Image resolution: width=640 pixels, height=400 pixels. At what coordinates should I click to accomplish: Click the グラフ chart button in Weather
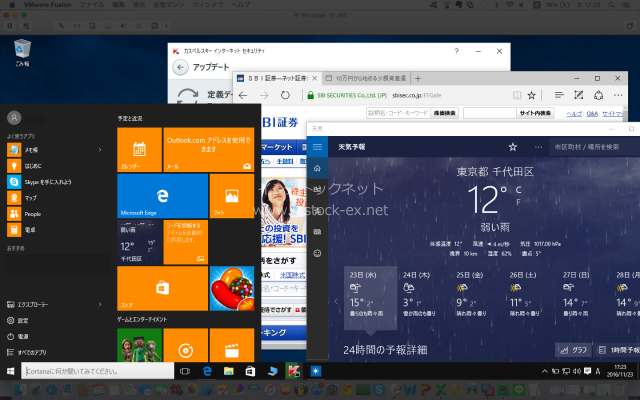(573, 350)
